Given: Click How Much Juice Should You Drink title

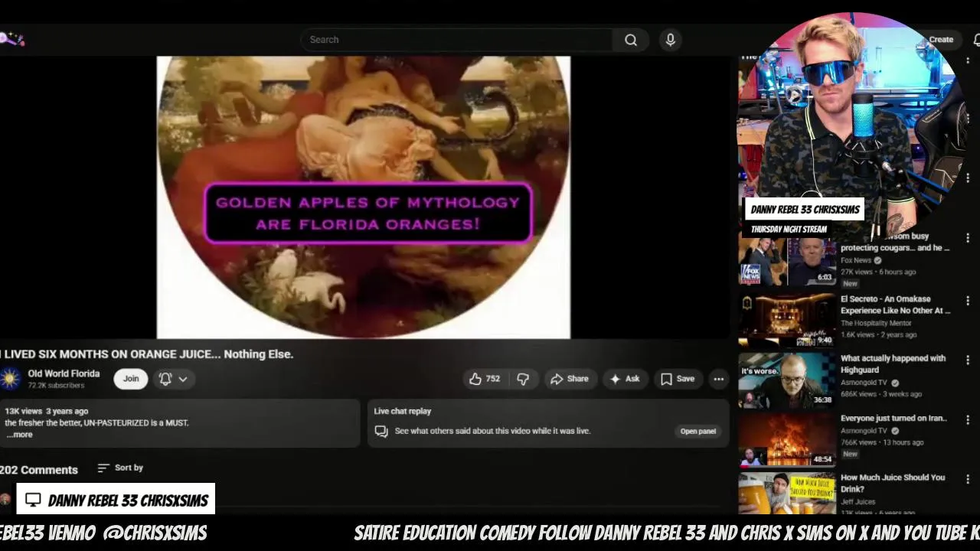Looking at the screenshot, I should click(893, 483).
